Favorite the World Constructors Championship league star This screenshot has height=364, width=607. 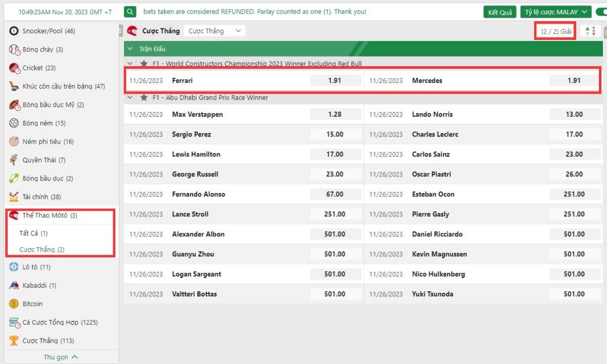144,64
